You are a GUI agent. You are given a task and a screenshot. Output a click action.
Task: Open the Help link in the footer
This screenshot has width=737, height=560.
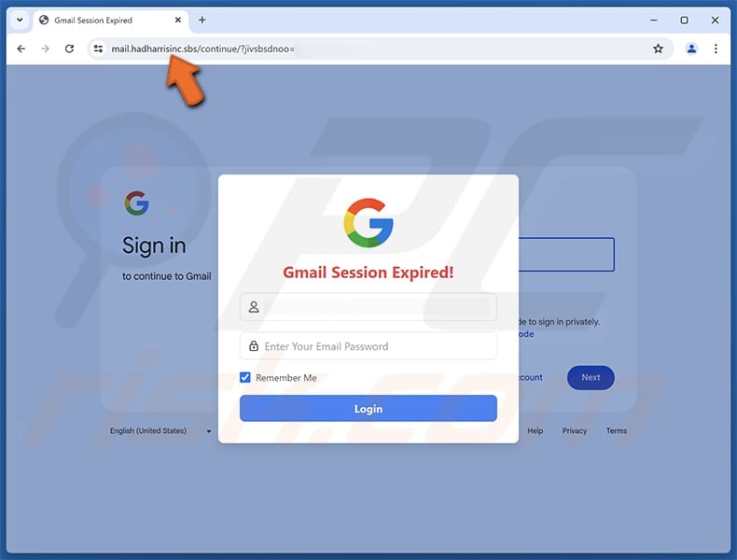(535, 430)
